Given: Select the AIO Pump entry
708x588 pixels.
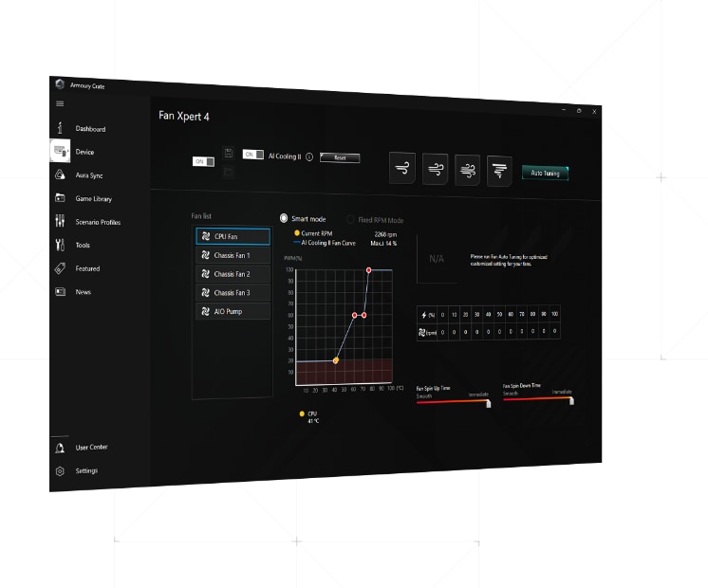Looking at the screenshot, I should click(x=233, y=311).
